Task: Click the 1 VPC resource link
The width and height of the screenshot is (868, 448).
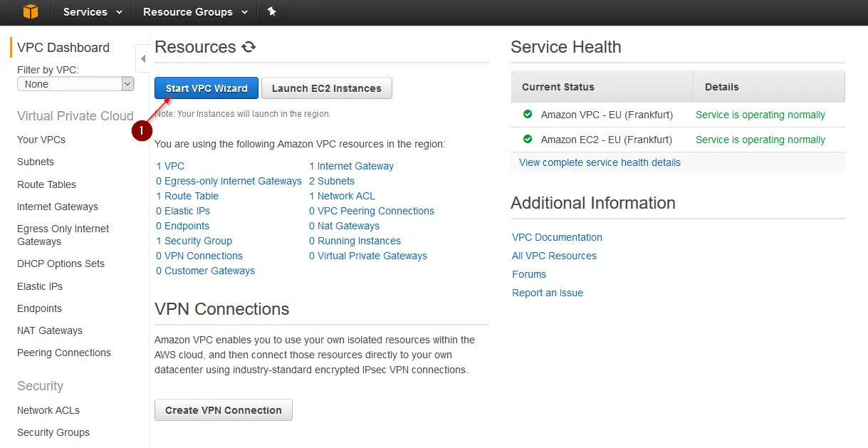Action: (x=170, y=166)
